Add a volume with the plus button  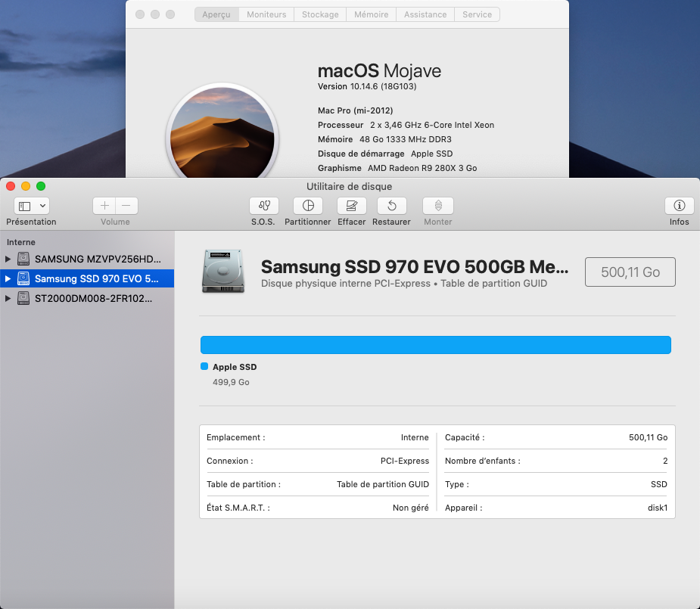[x=104, y=206]
